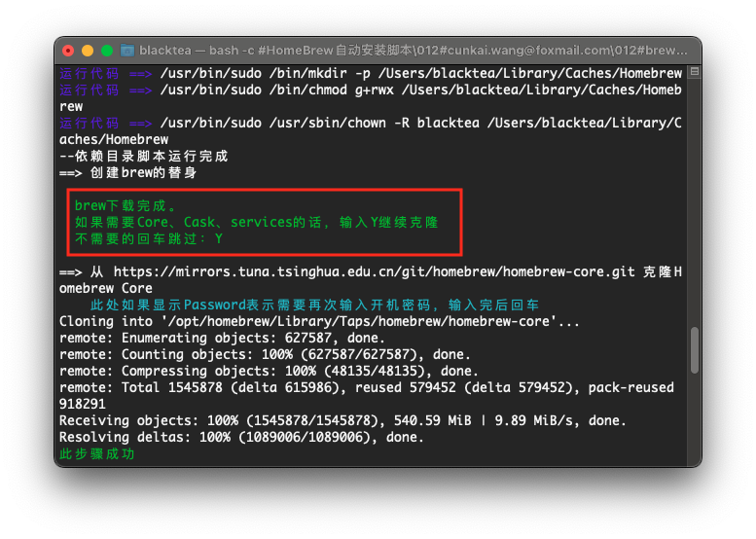This screenshot has height=539, width=756.
Task: Click the cyan Password hint line
Action: pos(315,305)
